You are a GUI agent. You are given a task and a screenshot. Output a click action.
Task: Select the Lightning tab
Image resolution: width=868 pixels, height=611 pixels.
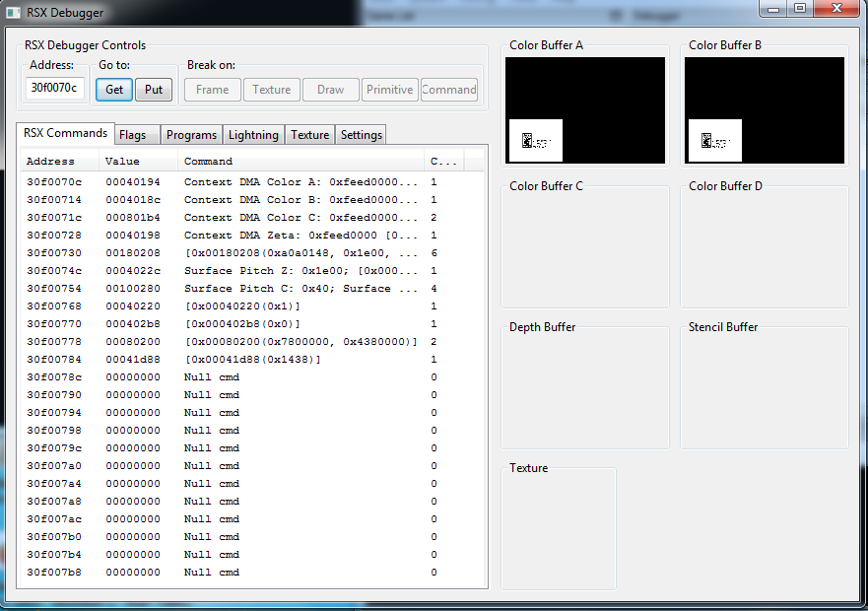254,135
